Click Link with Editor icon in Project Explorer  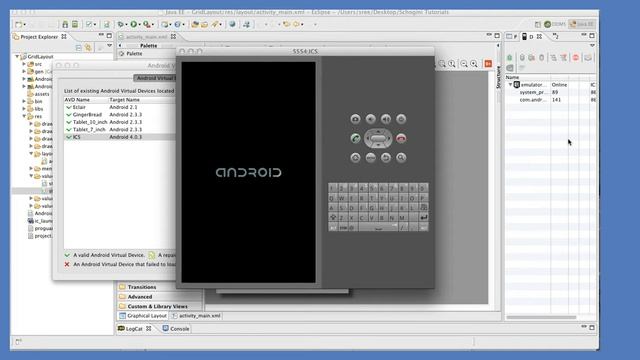click(88, 48)
